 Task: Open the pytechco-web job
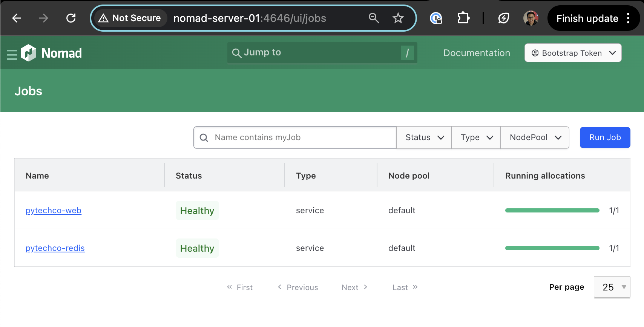[54, 211]
